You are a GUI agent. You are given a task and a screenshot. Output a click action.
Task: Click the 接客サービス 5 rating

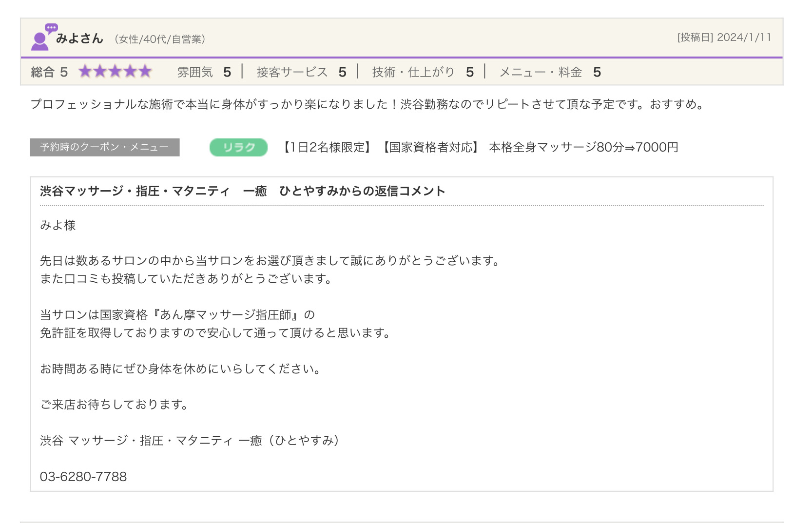301,72
